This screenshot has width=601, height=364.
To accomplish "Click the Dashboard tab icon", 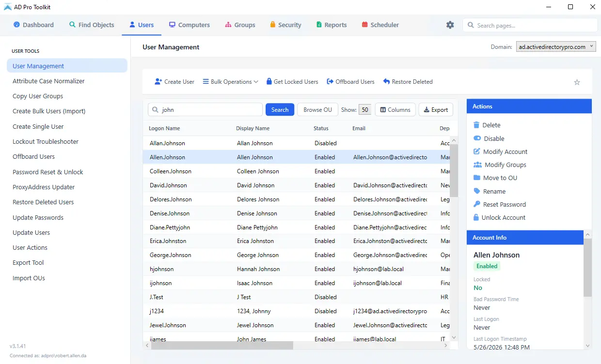I will (16, 25).
